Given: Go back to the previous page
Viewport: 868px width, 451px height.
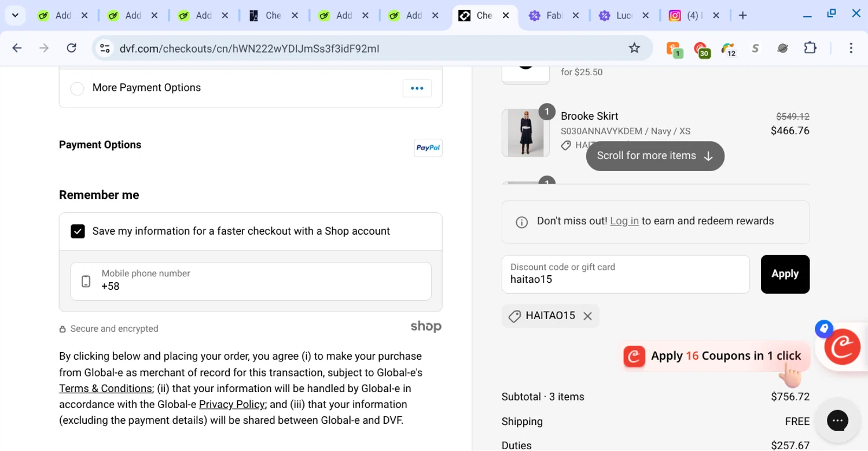Looking at the screenshot, I should tap(17, 48).
